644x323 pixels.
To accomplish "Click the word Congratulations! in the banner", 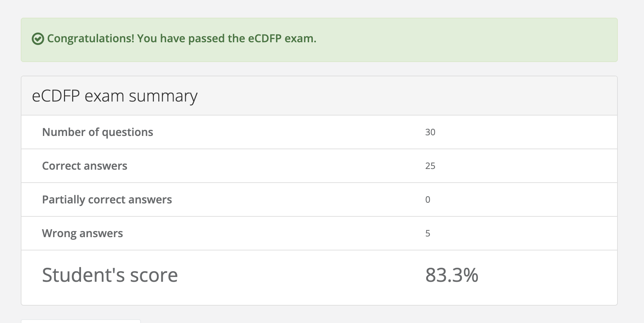I will [91, 39].
